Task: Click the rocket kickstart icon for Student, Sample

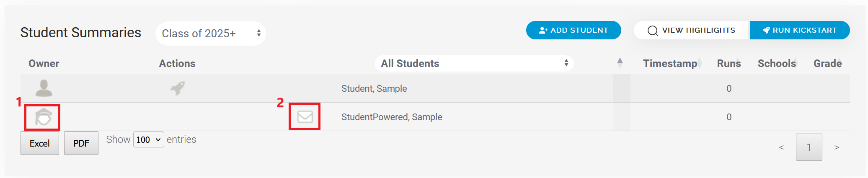Action: tap(178, 88)
